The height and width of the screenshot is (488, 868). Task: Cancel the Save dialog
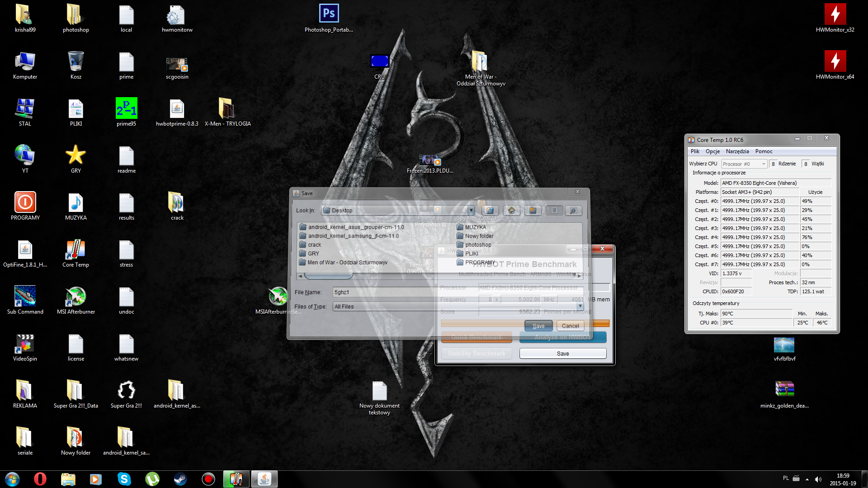point(570,326)
